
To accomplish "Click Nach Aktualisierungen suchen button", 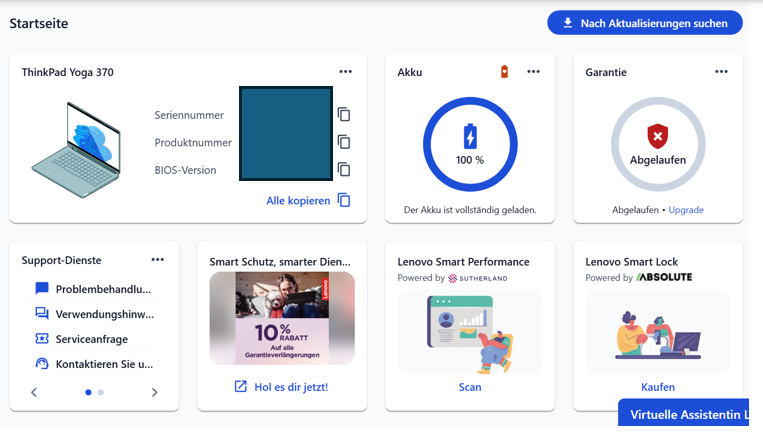I will tap(645, 23).
